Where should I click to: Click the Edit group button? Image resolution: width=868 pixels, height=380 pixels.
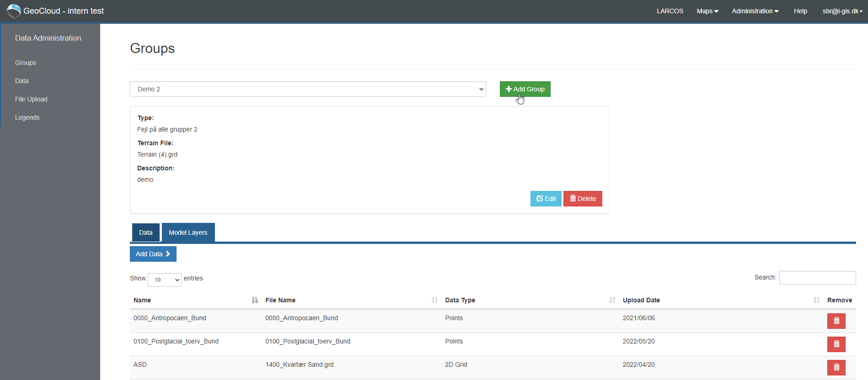coord(546,199)
